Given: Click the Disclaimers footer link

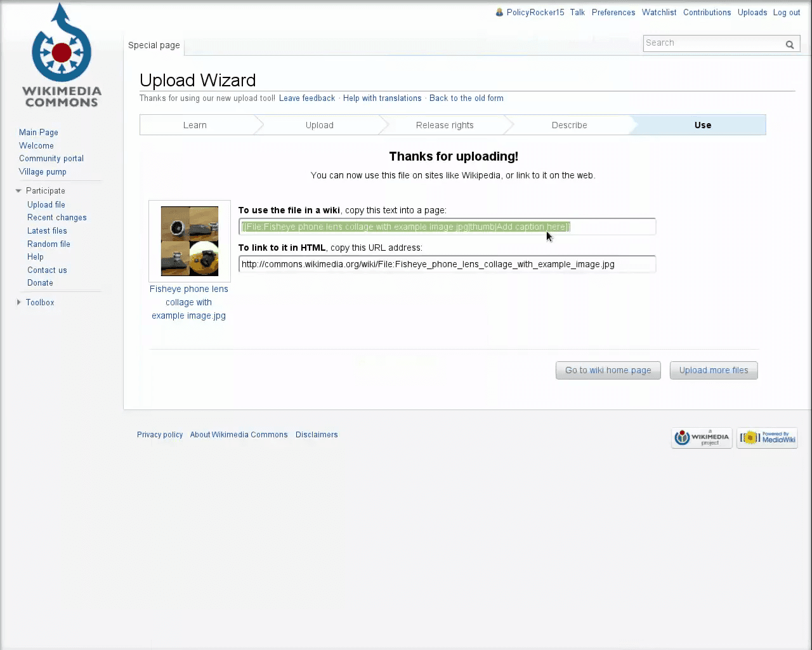Looking at the screenshot, I should [x=317, y=435].
